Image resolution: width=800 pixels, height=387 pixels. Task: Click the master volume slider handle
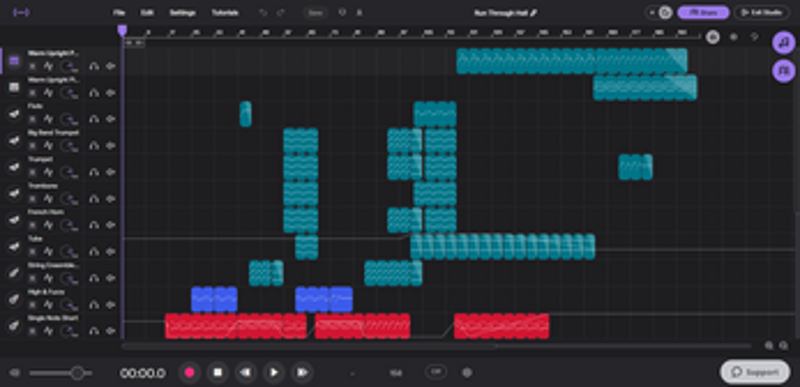point(77,373)
